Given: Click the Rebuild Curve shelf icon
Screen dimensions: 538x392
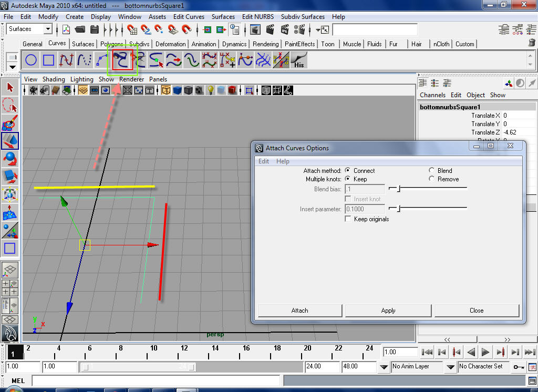Looking at the screenshot, I should 192,60.
